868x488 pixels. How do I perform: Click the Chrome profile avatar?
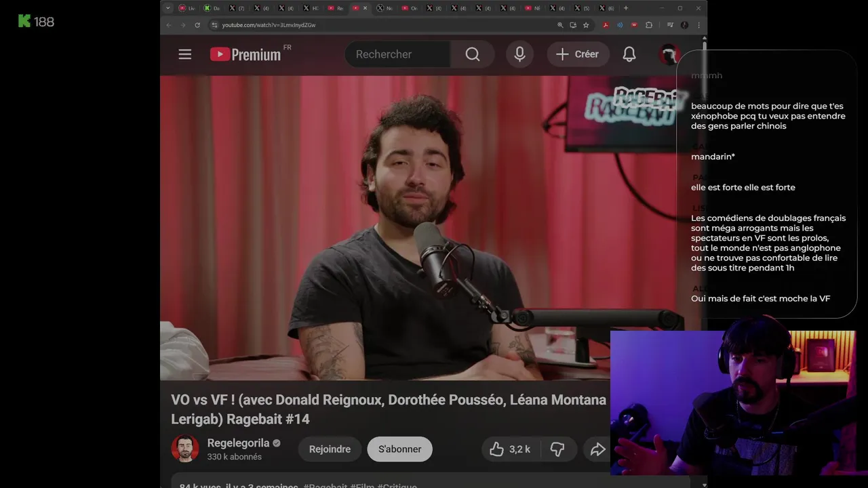pyautogui.click(x=684, y=25)
